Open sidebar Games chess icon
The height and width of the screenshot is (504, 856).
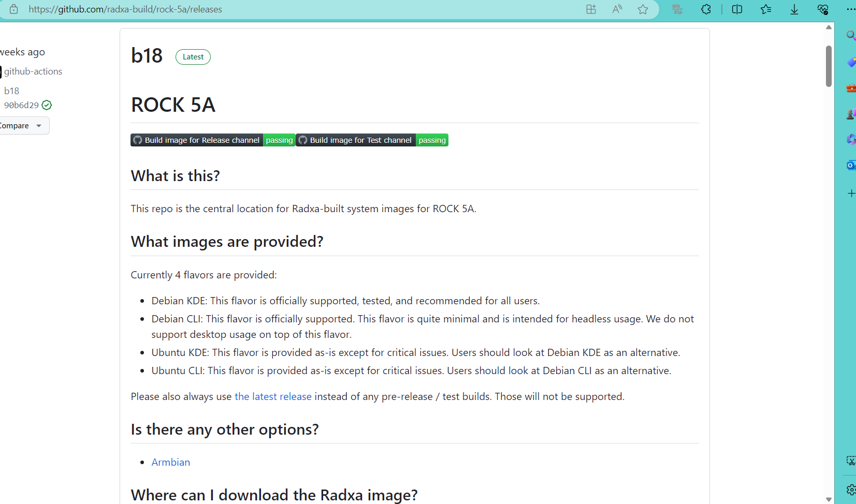click(x=851, y=114)
